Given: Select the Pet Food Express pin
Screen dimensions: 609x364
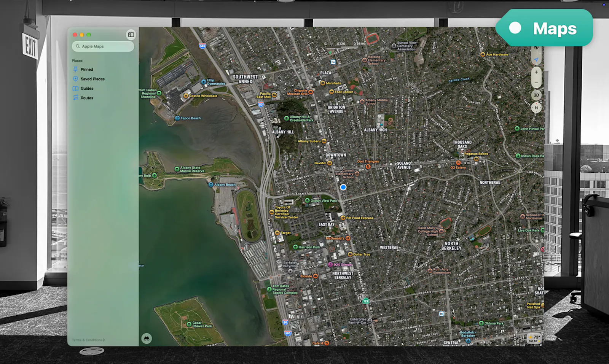Looking at the screenshot, I should coord(343,218).
